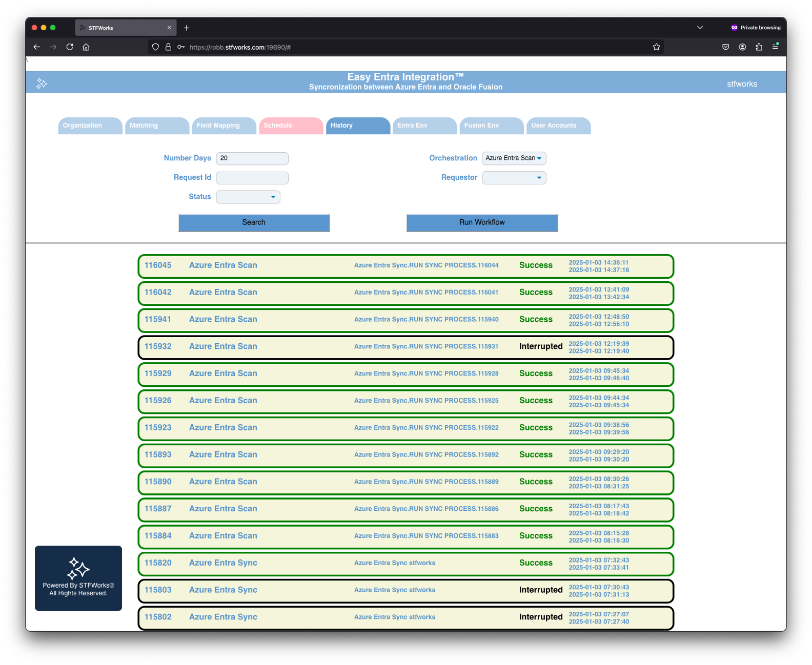Expand the Orchestration dropdown
The height and width of the screenshot is (665, 812).
coord(514,158)
